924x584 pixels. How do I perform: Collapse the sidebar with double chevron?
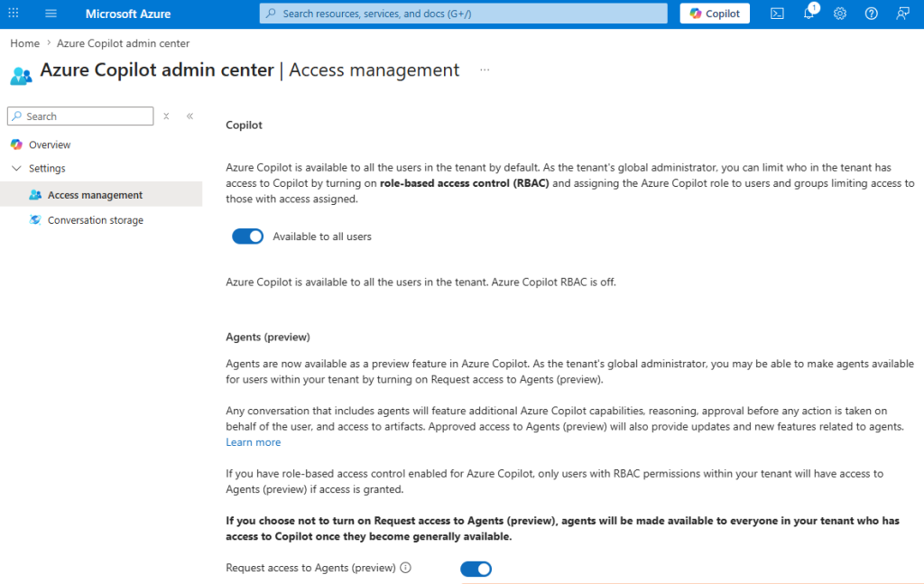pyautogui.click(x=189, y=116)
